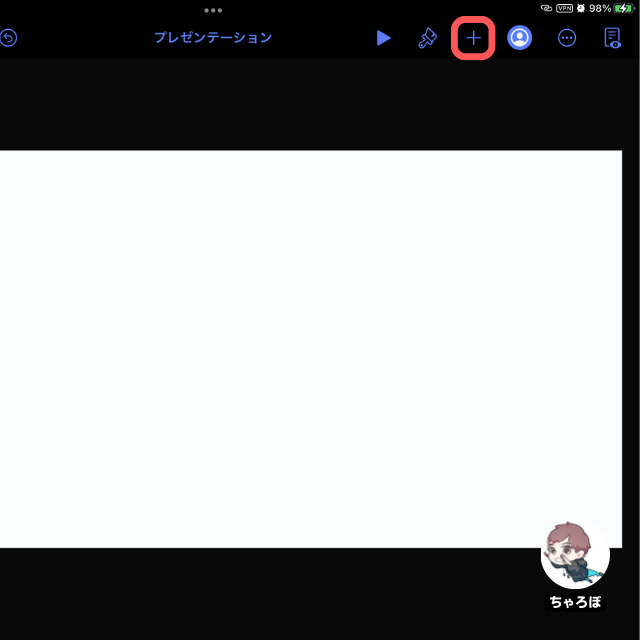Select the white slide canvas
The image size is (640, 640).
[311, 349]
